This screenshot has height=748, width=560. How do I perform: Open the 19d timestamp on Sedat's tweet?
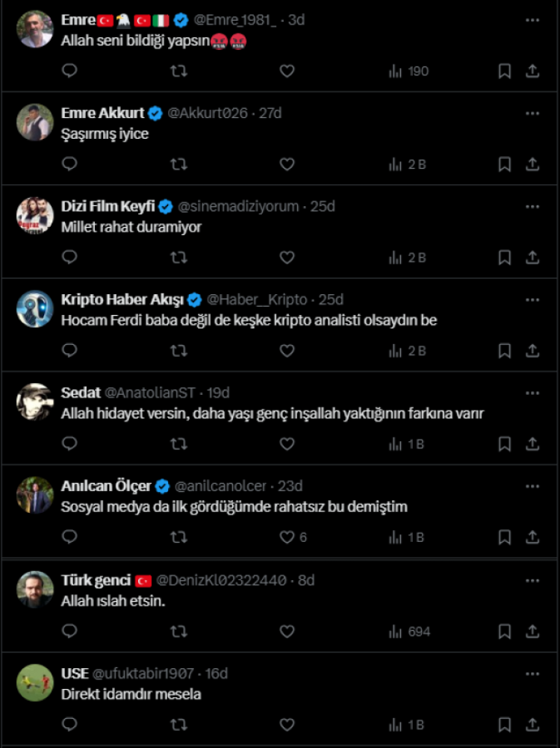218,393
